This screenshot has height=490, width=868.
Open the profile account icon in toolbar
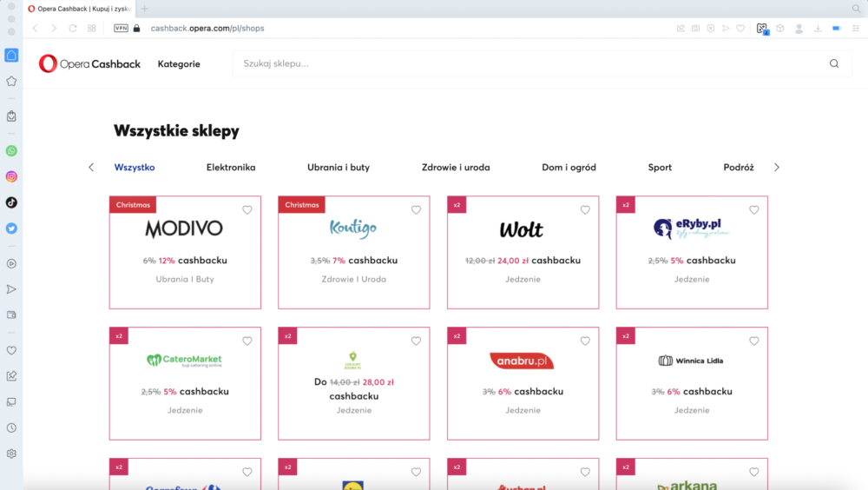799,29
